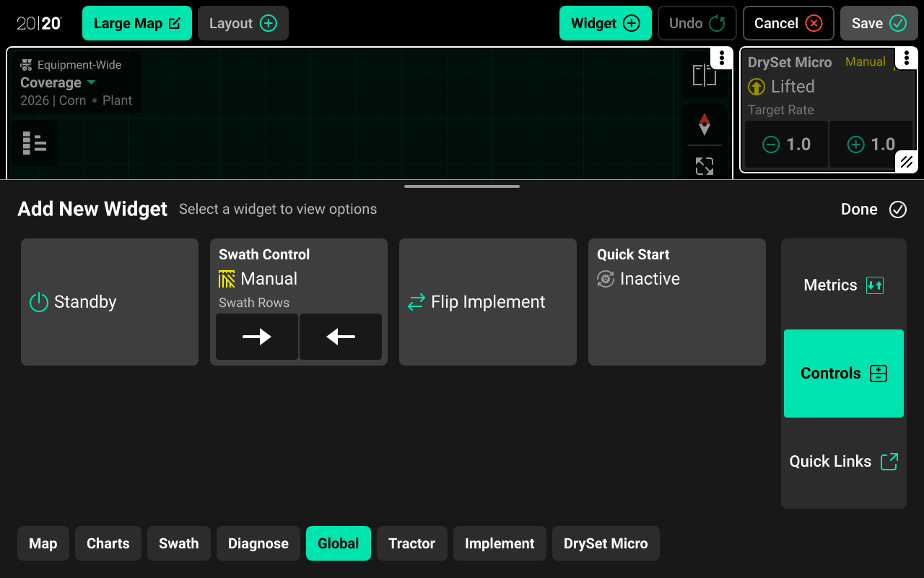Viewport: 924px width, 578px height.
Task: Decrease target rate by 1.0
Action: 786,144
